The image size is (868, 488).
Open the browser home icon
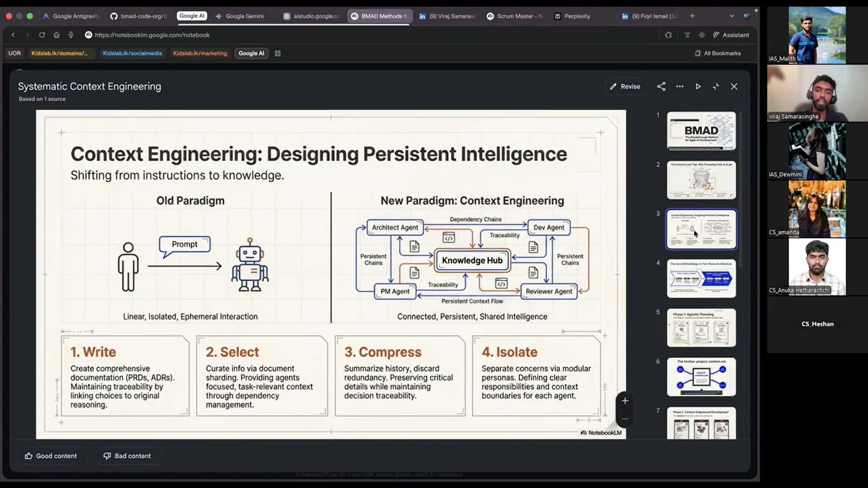point(56,35)
